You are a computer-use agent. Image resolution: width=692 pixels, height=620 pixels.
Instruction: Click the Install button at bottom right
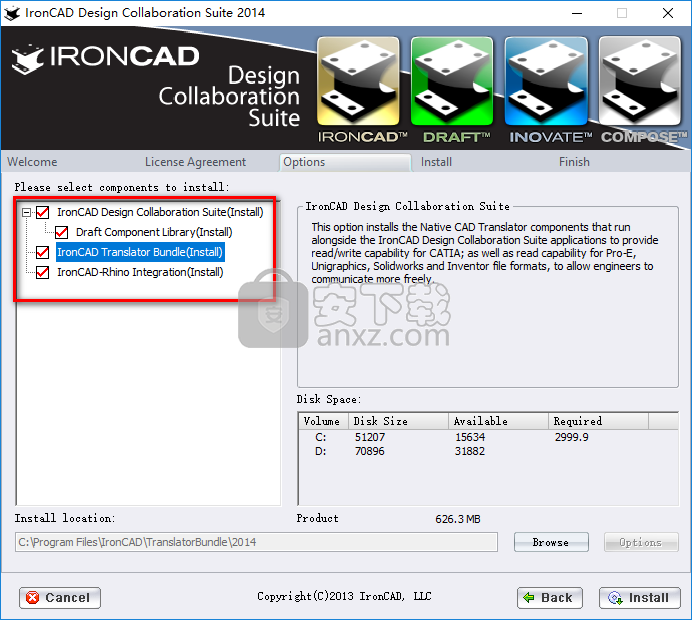(639, 597)
